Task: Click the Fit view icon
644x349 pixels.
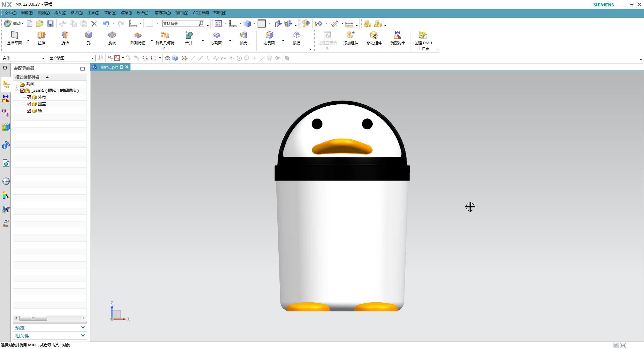Action: click(218, 23)
